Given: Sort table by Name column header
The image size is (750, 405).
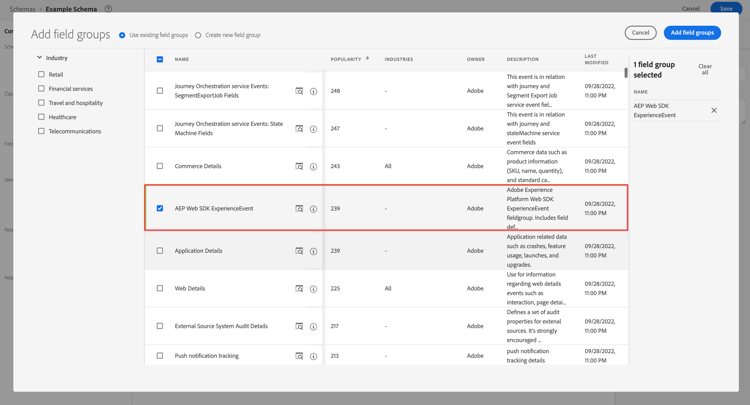Looking at the screenshot, I should pyautogui.click(x=182, y=59).
